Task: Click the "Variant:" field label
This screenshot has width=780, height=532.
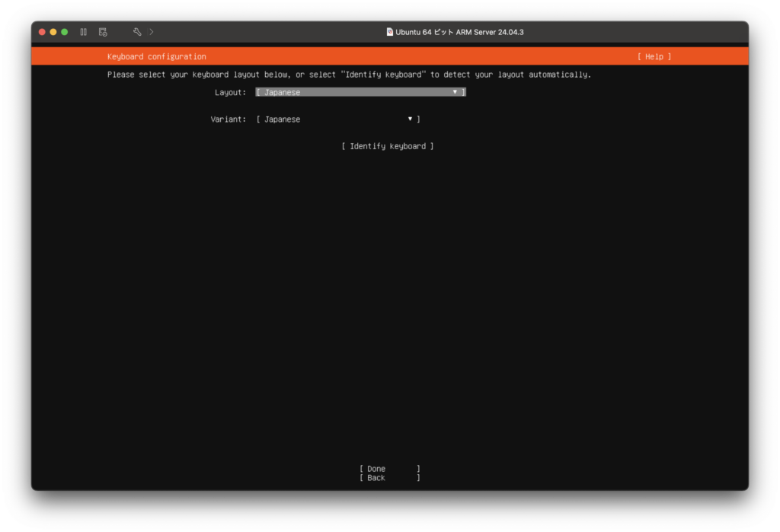Action: (x=228, y=119)
